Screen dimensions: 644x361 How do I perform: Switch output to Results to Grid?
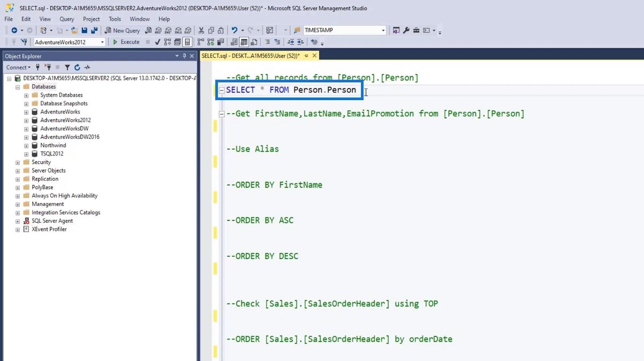coord(244,42)
